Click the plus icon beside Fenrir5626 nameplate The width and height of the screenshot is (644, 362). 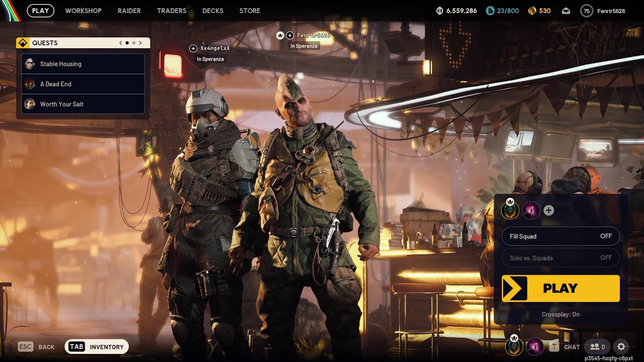point(290,35)
